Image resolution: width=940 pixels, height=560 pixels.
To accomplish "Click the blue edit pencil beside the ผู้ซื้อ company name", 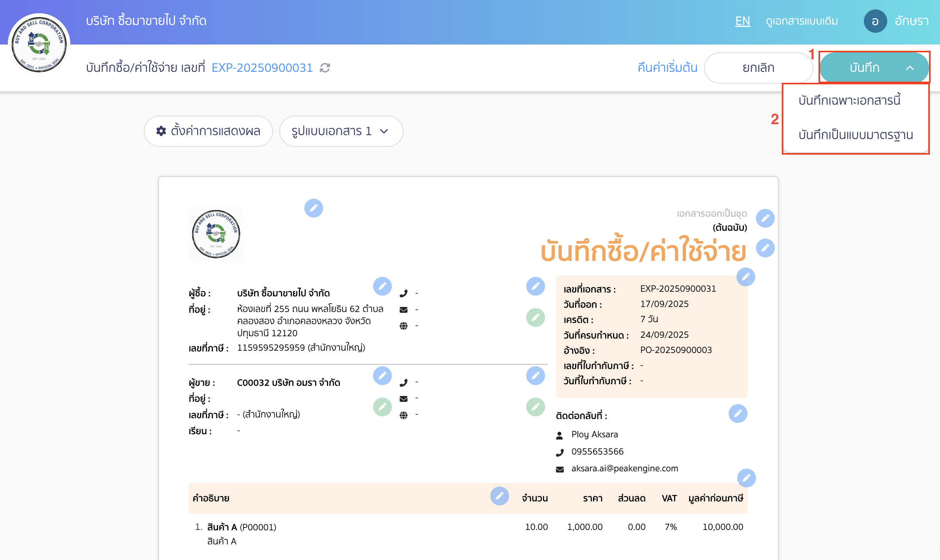I will [382, 286].
